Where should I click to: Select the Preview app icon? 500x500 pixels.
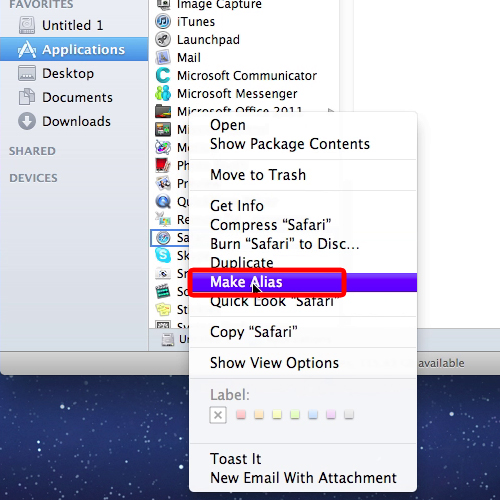pyautogui.click(x=163, y=184)
